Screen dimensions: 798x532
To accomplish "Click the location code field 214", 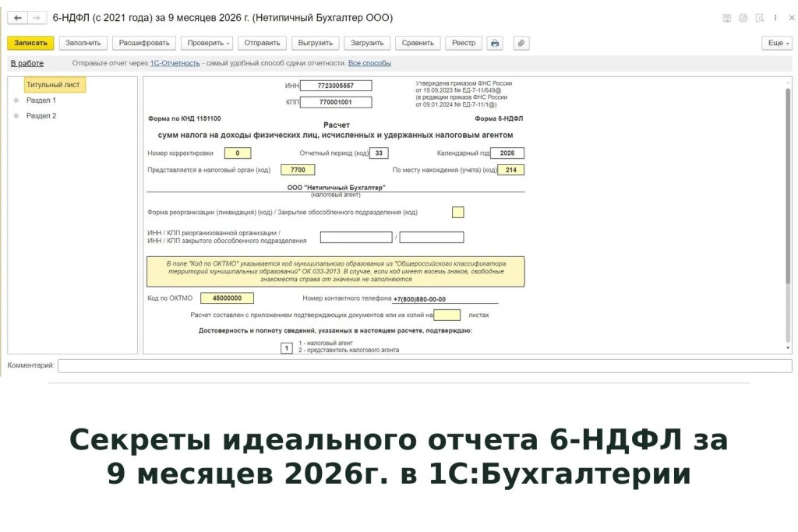I will point(511,170).
